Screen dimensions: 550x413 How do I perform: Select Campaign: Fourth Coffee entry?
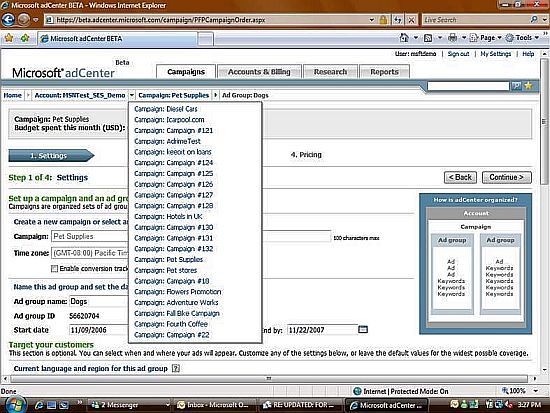click(171, 324)
